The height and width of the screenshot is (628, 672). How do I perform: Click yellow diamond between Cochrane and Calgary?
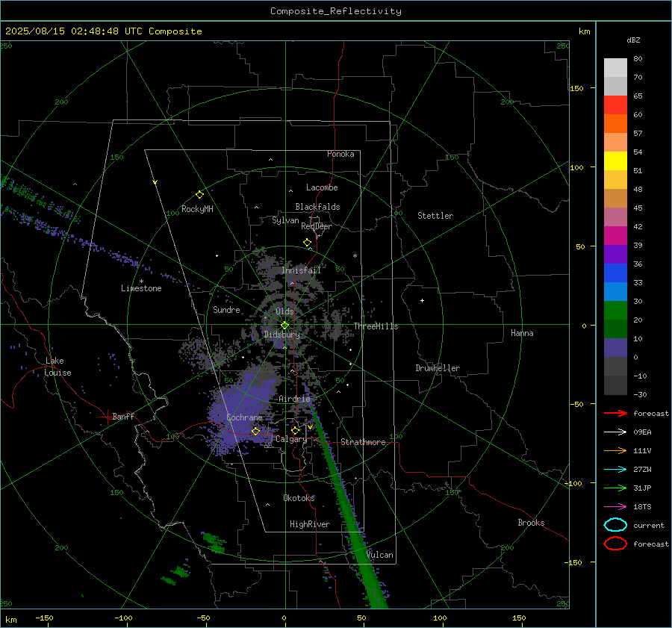255,431
